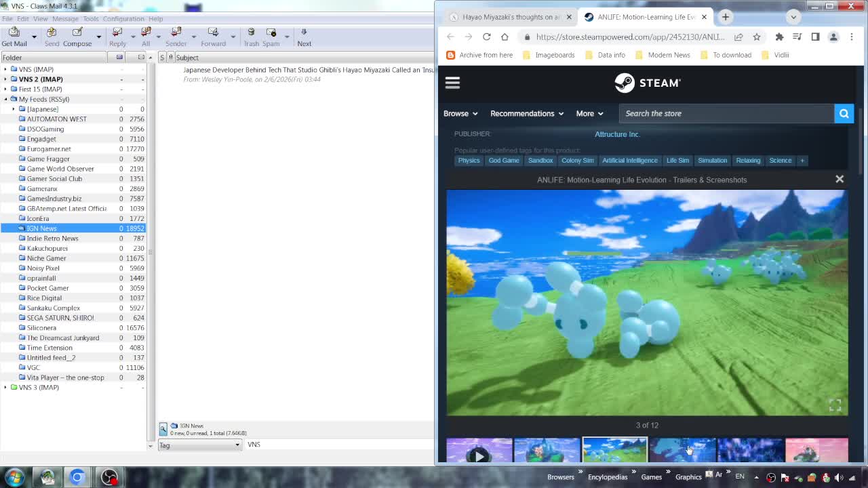Close the Trailers & Screenshots viewer
The height and width of the screenshot is (488, 868).
[x=840, y=179]
